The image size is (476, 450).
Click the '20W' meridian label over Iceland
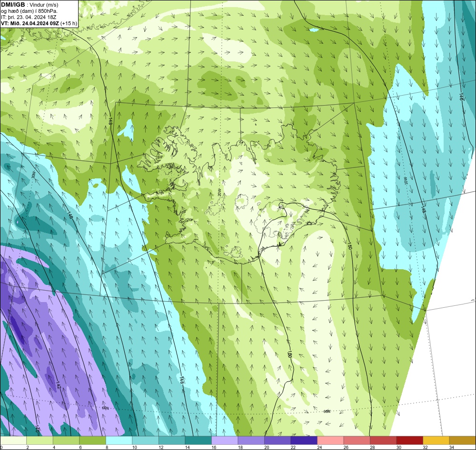point(218,192)
